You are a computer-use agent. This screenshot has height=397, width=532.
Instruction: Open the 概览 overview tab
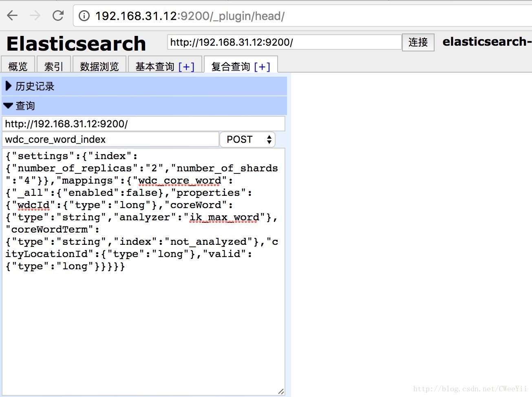(18, 66)
